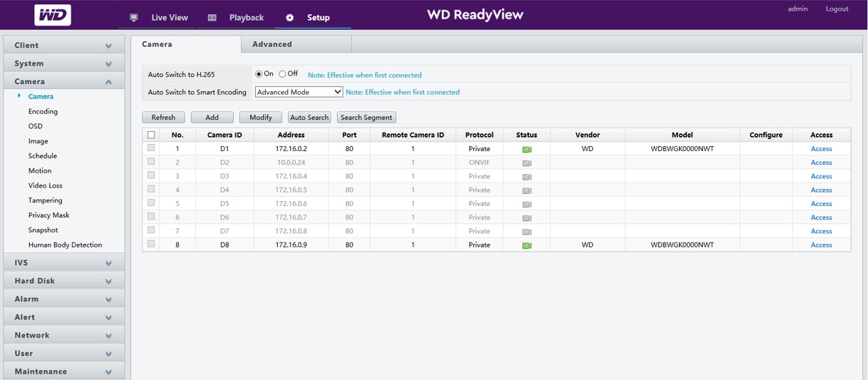Open the Smart Encoding mode dropdown
Screen dimensions: 868x380
pyautogui.click(x=299, y=92)
